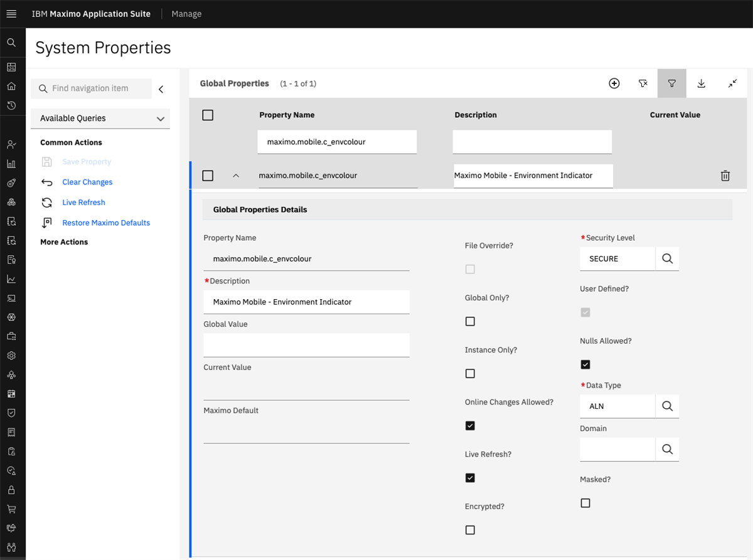Open the shield checkmark module in the left rail
Screen dimensions: 753x560
click(11, 413)
